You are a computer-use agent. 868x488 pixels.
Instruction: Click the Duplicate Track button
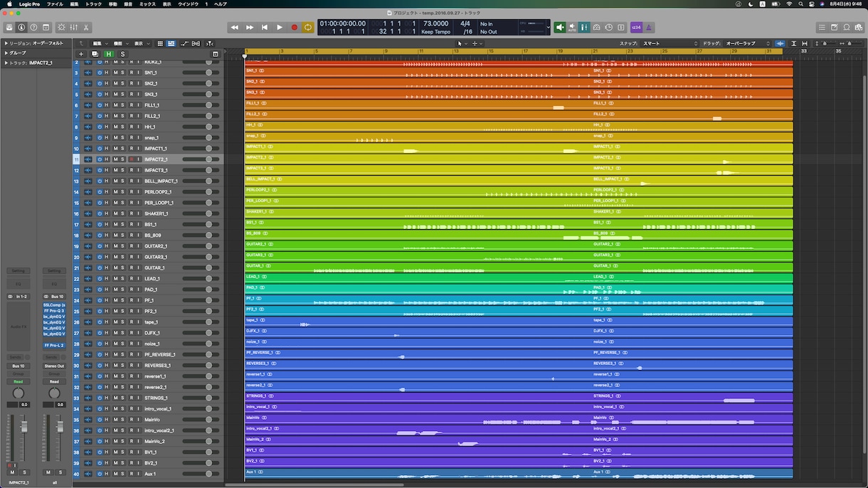point(95,54)
